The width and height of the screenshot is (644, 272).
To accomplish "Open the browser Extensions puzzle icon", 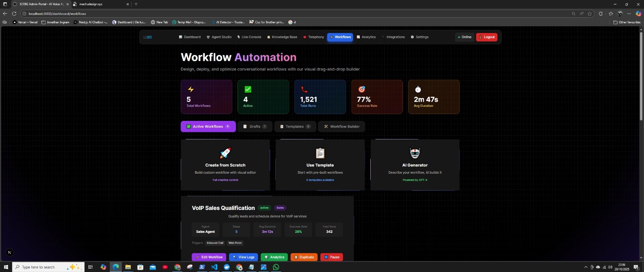I will (601, 14).
